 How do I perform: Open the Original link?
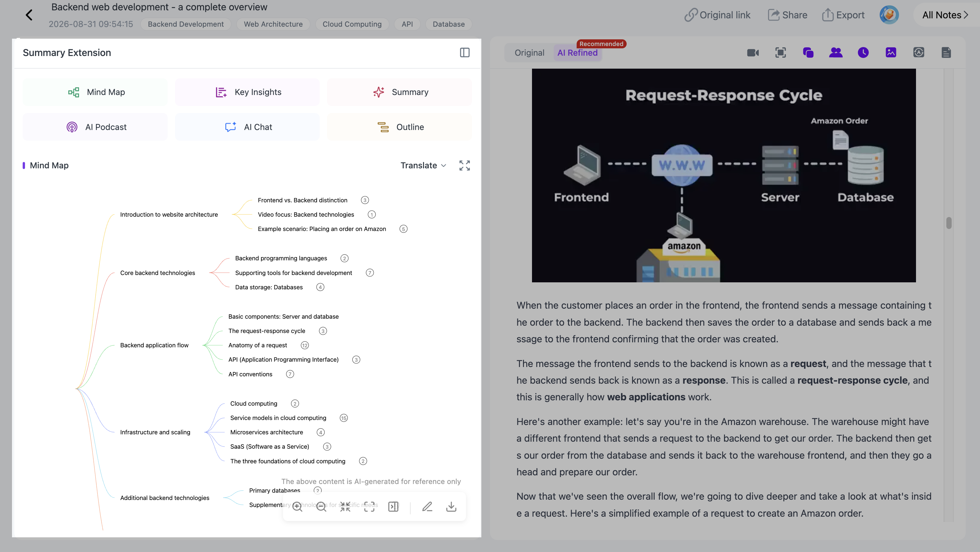tap(717, 15)
